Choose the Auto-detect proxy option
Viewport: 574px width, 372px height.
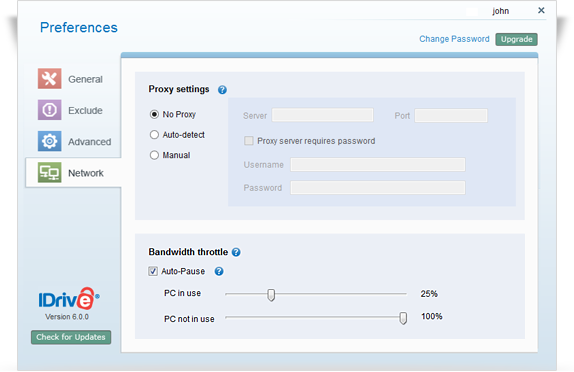click(x=154, y=135)
